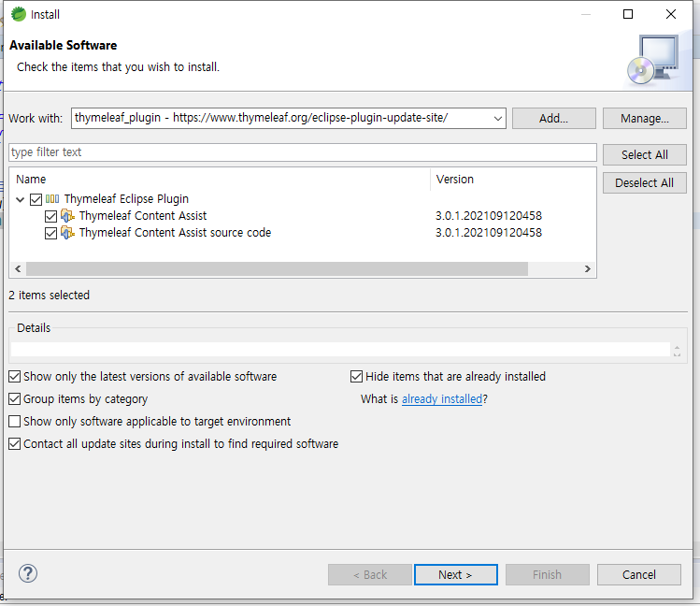Click the source code row version number
This screenshot has height=606, width=700.
click(489, 233)
